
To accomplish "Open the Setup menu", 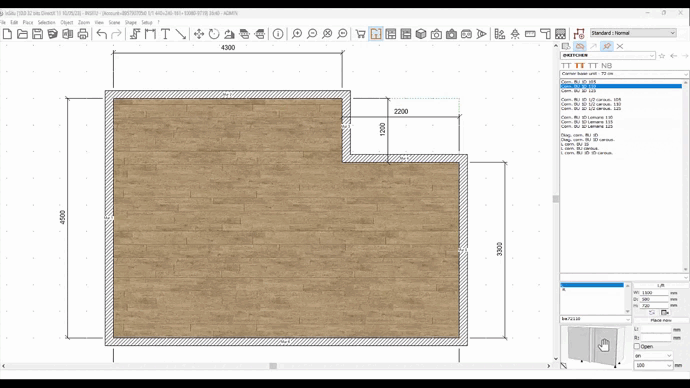I will [147, 22].
